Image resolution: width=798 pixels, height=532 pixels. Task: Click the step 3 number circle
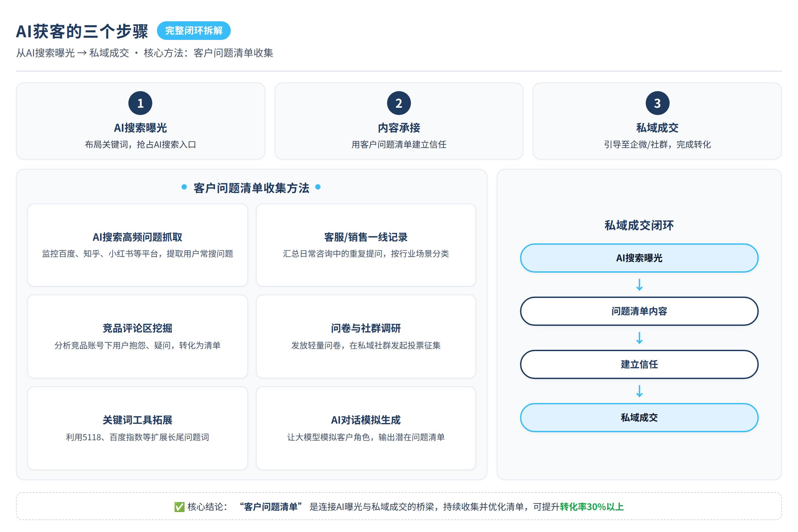[658, 103]
